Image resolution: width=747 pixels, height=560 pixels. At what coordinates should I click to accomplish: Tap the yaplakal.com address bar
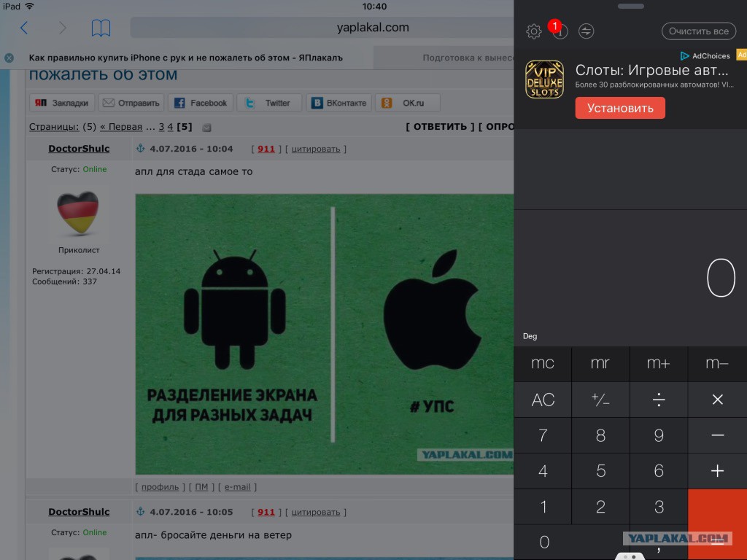322,28
